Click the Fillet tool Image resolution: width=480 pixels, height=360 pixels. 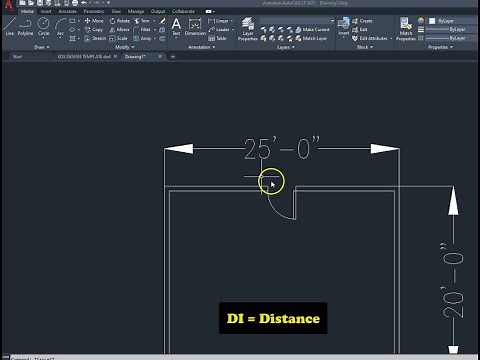(x=142, y=30)
